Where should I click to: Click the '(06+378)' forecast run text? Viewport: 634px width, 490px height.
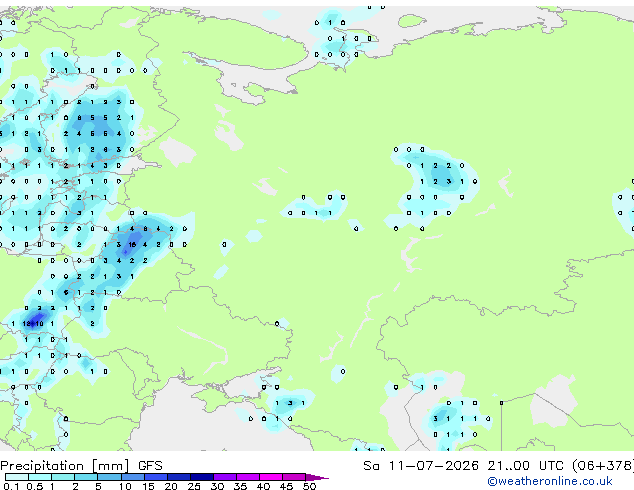tap(603, 466)
